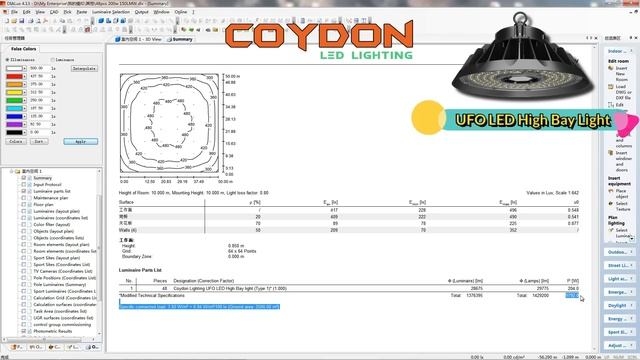
Task: Click the folder icon of the tree root project
Action: click(18, 171)
